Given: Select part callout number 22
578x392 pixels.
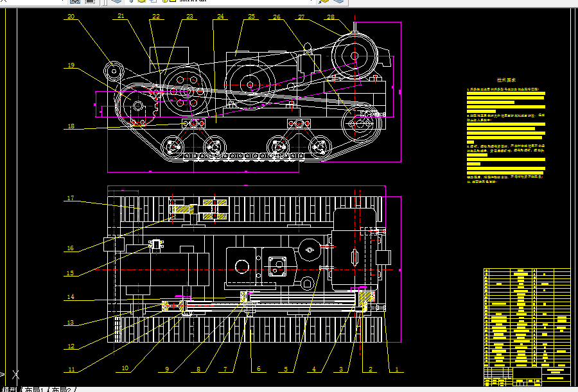Looking at the screenshot, I should point(156,17).
